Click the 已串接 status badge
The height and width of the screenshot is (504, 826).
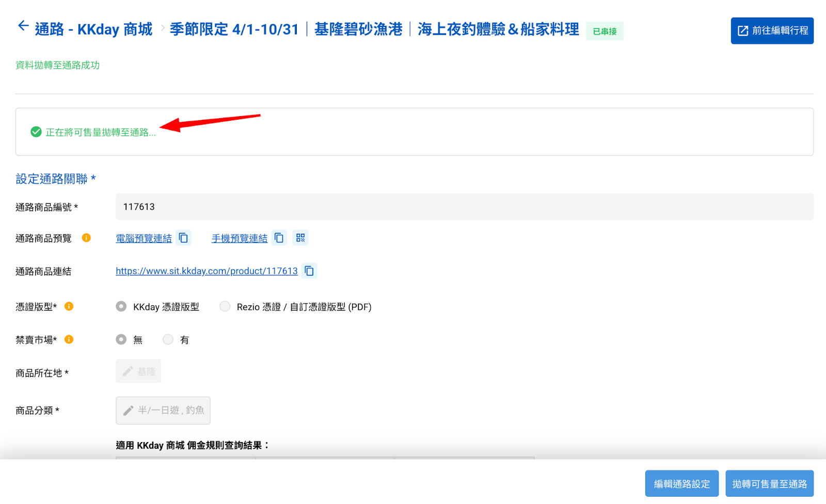point(605,31)
